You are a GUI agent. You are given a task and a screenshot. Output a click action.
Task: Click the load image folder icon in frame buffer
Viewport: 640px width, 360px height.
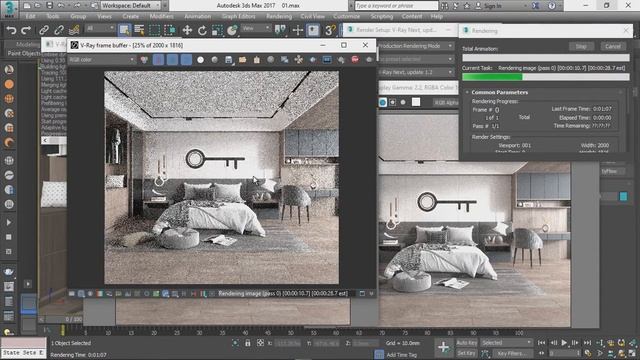click(x=242, y=60)
